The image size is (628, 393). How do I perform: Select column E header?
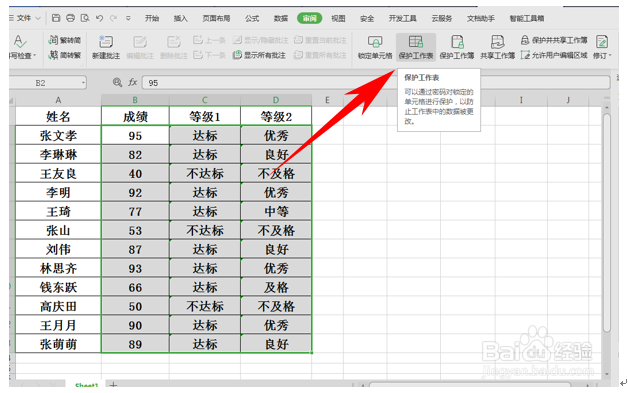(x=327, y=100)
